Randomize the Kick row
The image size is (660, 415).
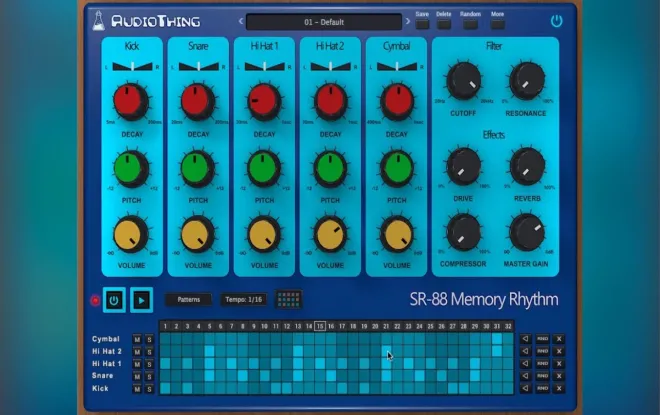543,388
